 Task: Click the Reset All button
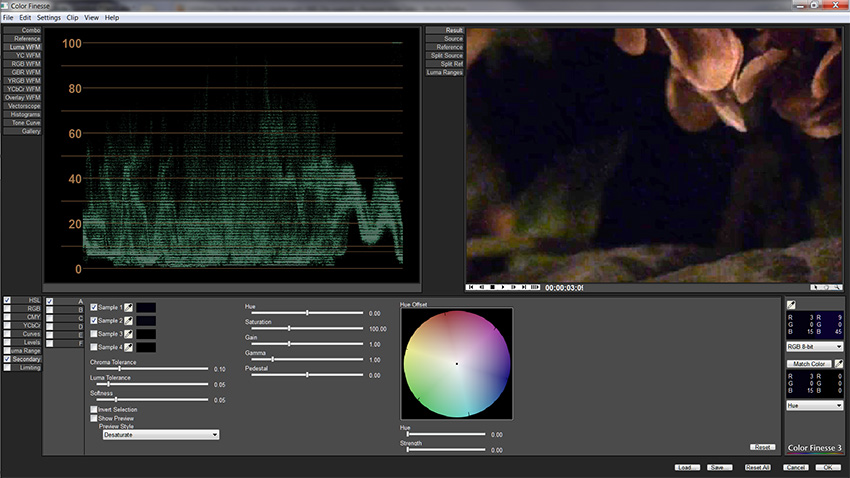pos(757,467)
